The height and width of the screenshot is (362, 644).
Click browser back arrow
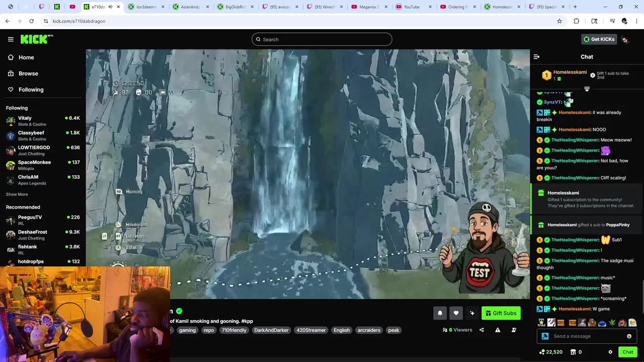(x=7, y=21)
